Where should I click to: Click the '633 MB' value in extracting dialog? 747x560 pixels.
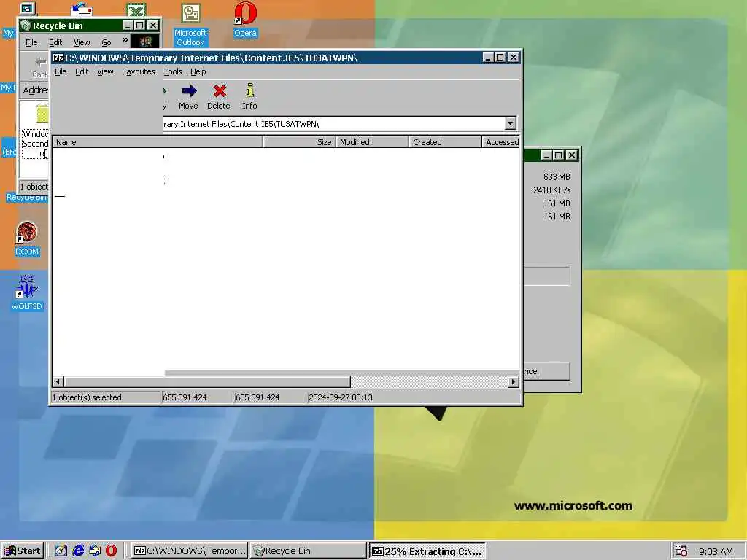557,176
